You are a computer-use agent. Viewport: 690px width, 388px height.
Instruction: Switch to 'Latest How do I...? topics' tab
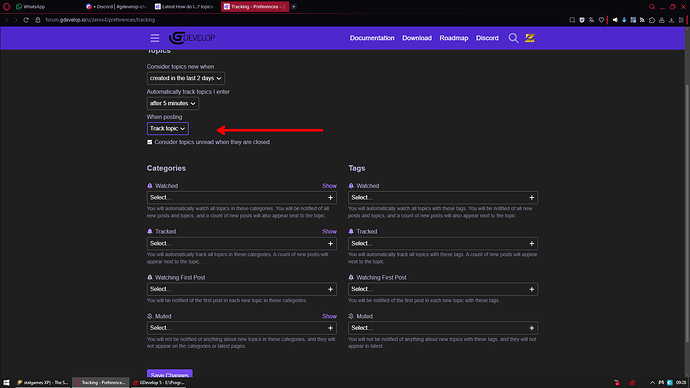click(185, 7)
